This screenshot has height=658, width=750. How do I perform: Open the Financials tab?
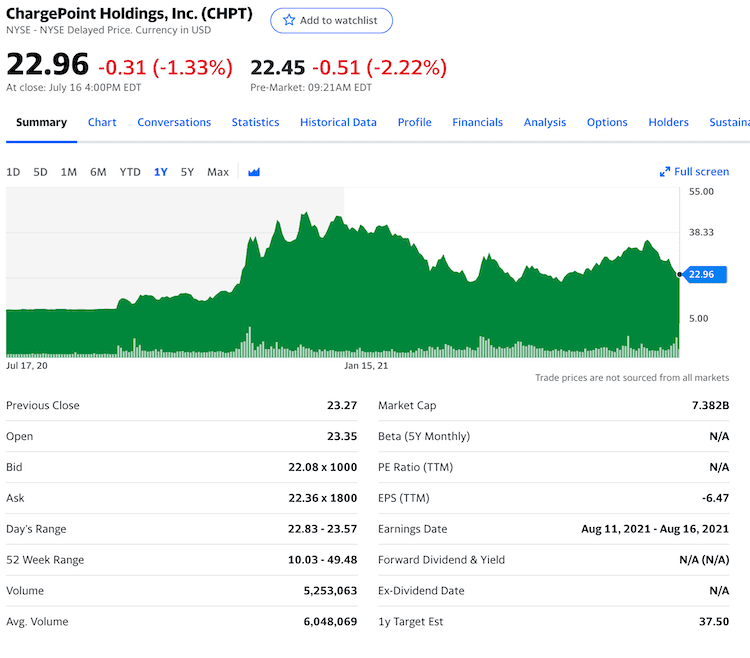tap(477, 122)
